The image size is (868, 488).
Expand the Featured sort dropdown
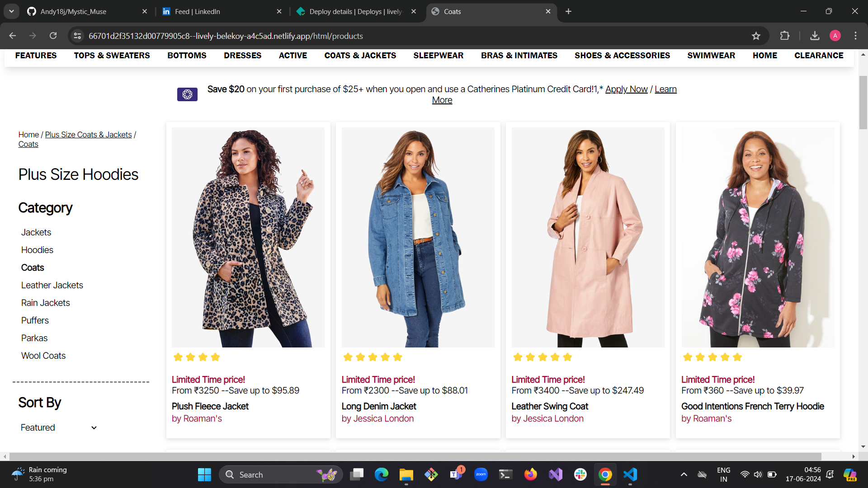pyautogui.click(x=59, y=427)
